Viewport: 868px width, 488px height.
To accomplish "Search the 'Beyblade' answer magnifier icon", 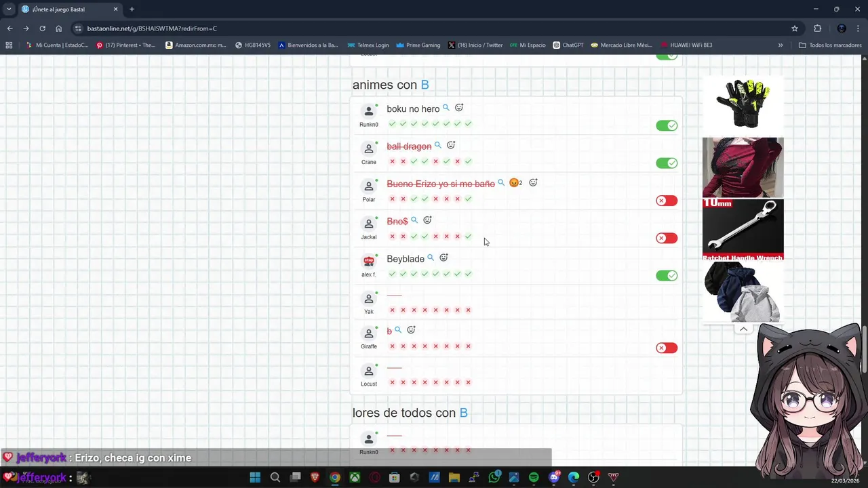I will [431, 258].
